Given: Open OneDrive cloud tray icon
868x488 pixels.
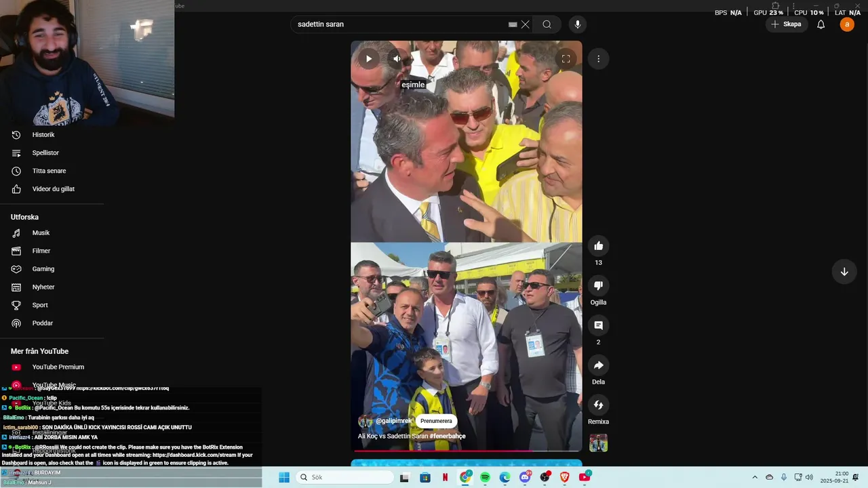Looking at the screenshot, I should coord(769,477).
